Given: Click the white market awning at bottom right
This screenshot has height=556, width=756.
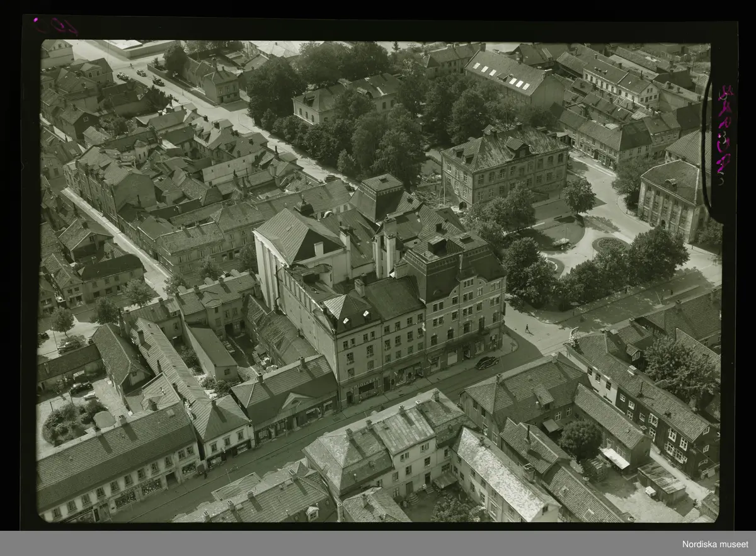Looking at the screenshot, I should tap(615, 458).
